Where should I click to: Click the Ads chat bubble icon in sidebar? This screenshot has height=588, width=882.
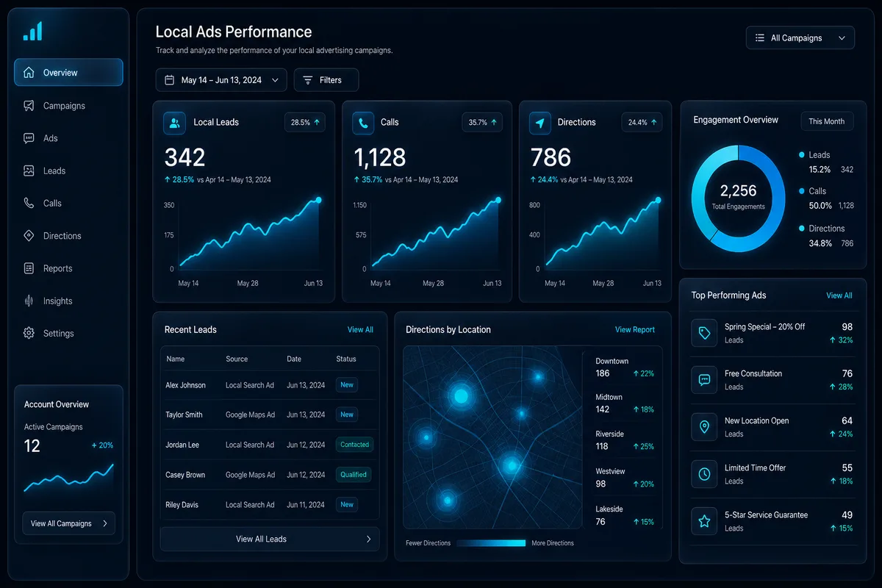pos(29,137)
